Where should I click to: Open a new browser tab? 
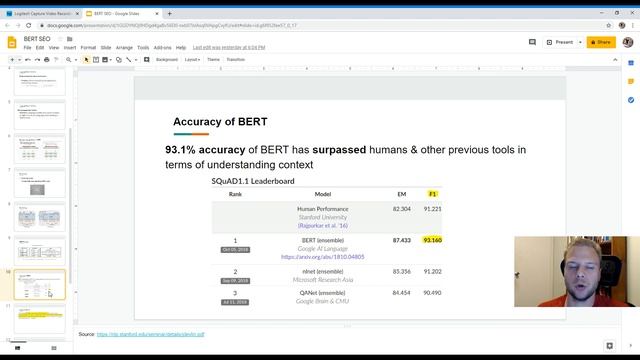[x=169, y=13]
